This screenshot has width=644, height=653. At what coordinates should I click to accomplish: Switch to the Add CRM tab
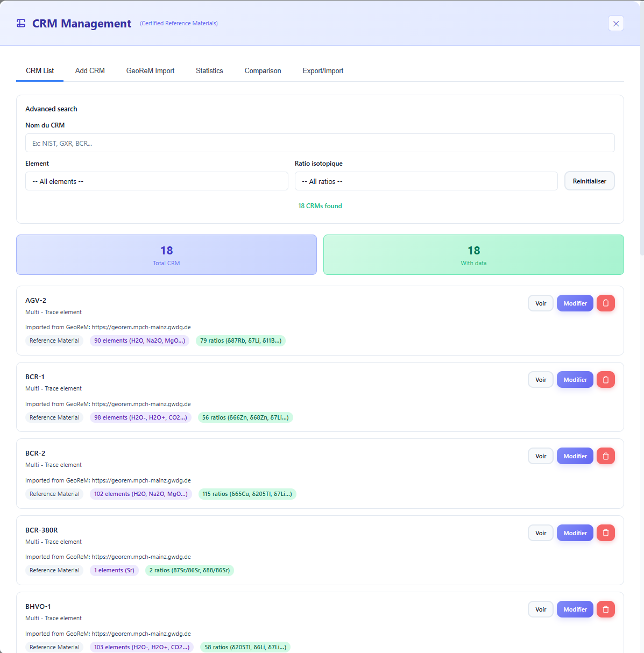coord(90,70)
